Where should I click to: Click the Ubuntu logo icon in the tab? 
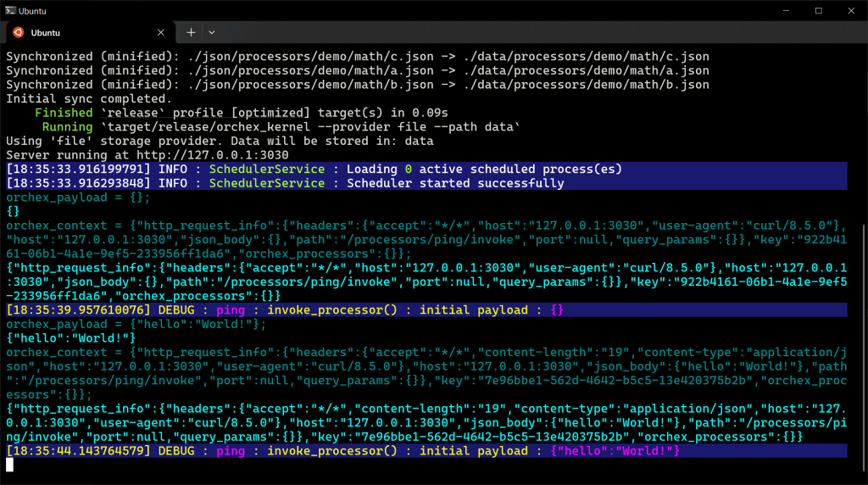tap(17, 32)
